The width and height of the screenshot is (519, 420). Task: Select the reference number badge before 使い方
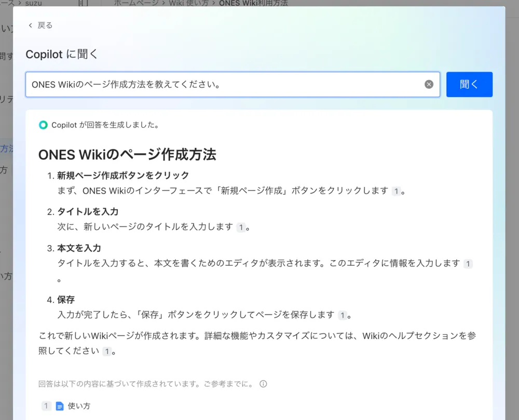click(x=46, y=406)
